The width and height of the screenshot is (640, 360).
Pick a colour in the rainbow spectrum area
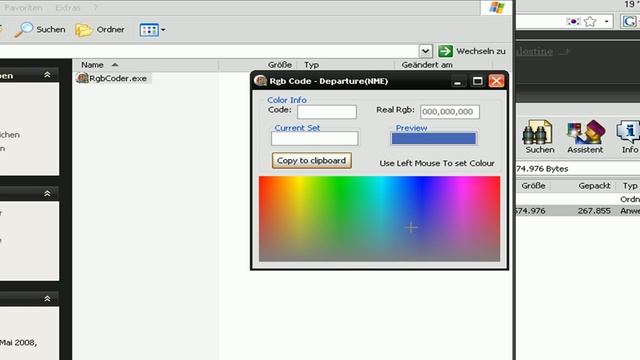click(x=379, y=219)
